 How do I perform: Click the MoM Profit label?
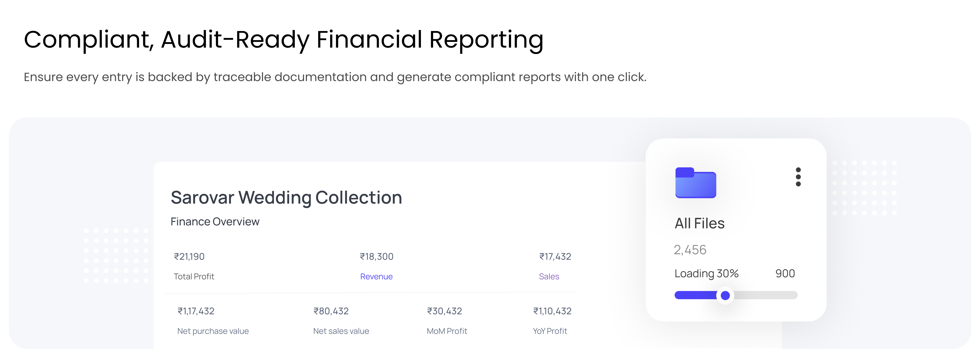(447, 331)
